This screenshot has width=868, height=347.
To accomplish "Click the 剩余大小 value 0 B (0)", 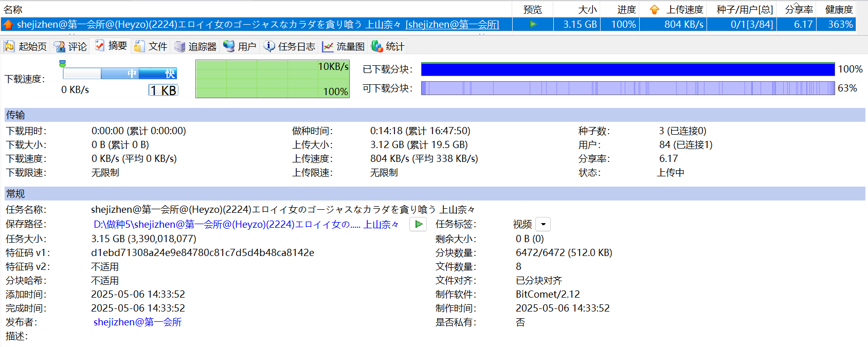I will click(x=530, y=239).
